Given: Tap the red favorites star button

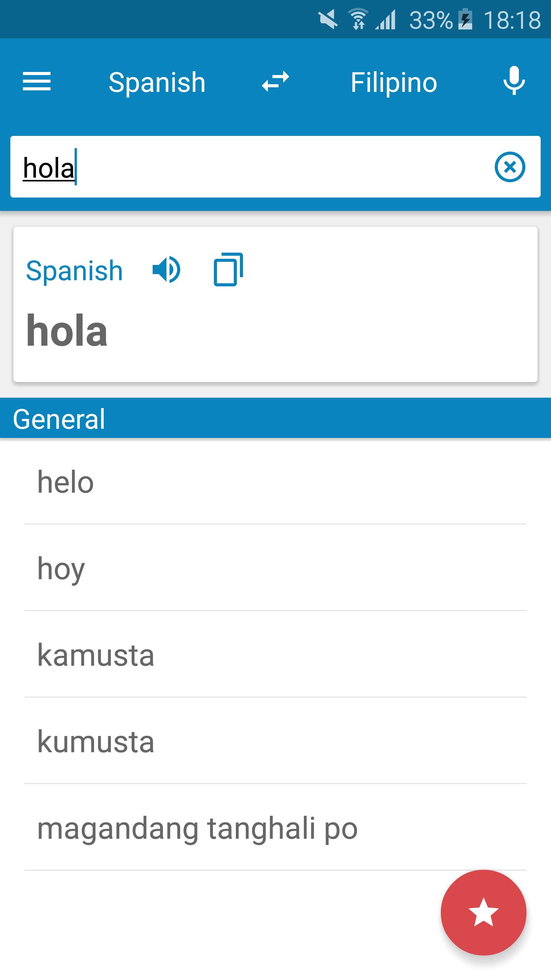Looking at the screenshot, I should [x=483, y=912].
